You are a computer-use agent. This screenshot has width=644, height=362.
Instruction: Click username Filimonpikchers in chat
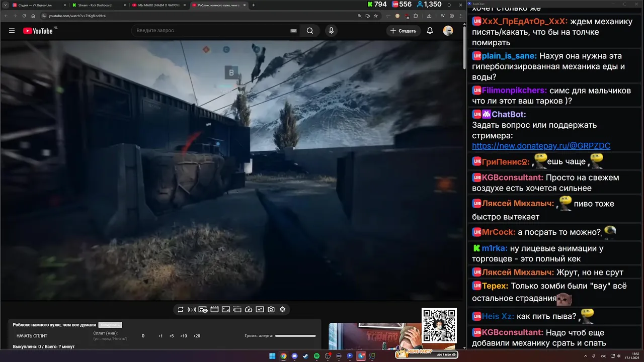point(514,90)
